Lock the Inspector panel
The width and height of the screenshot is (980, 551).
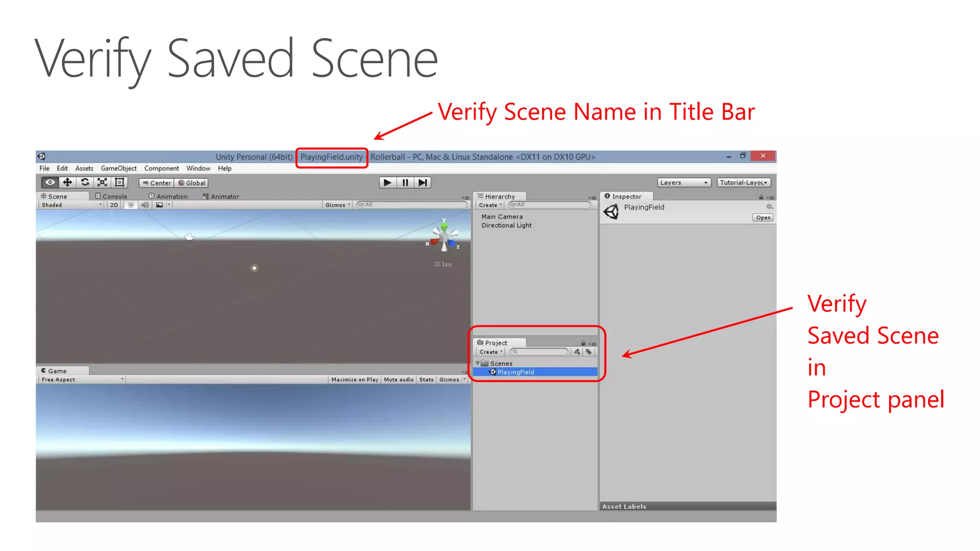click(761, 197)
